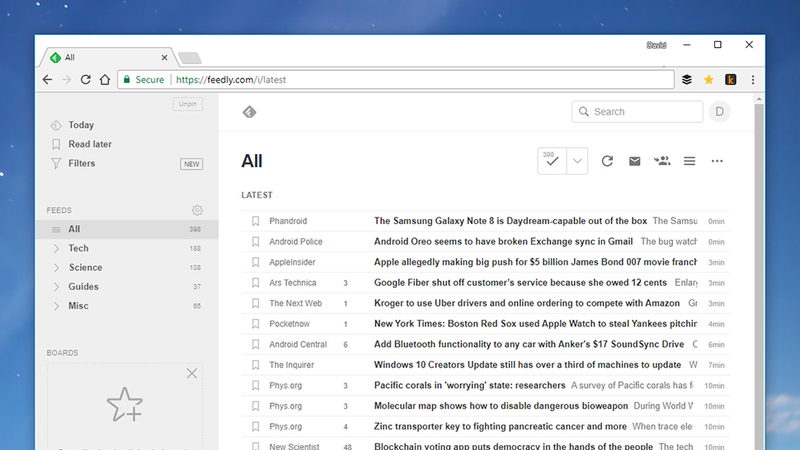
Task: Open Zinc transporter pancreatic cancer article
Action: click(500, 427)
